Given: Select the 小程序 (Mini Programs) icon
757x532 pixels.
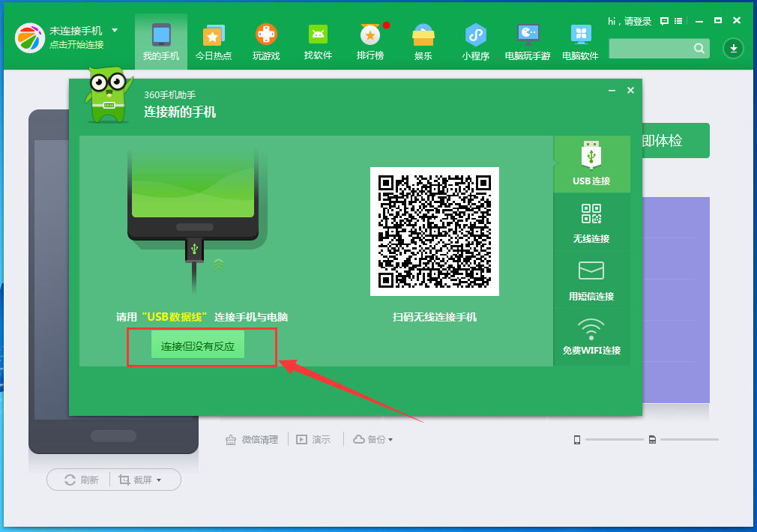Looking at the screenshot, I should click(x=475, y=35).
